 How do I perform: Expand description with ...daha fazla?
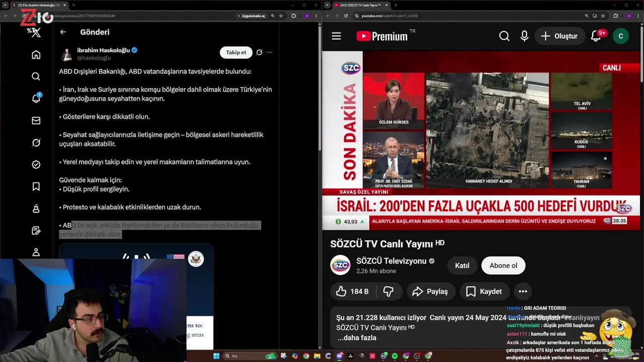click(x=357, y=338)
